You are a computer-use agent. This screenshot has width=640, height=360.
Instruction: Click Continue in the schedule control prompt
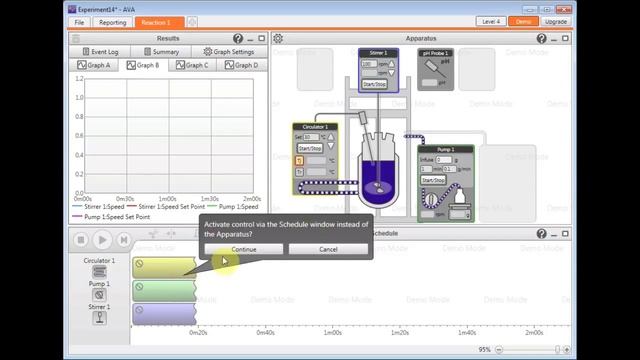click(x=244, y=249)
